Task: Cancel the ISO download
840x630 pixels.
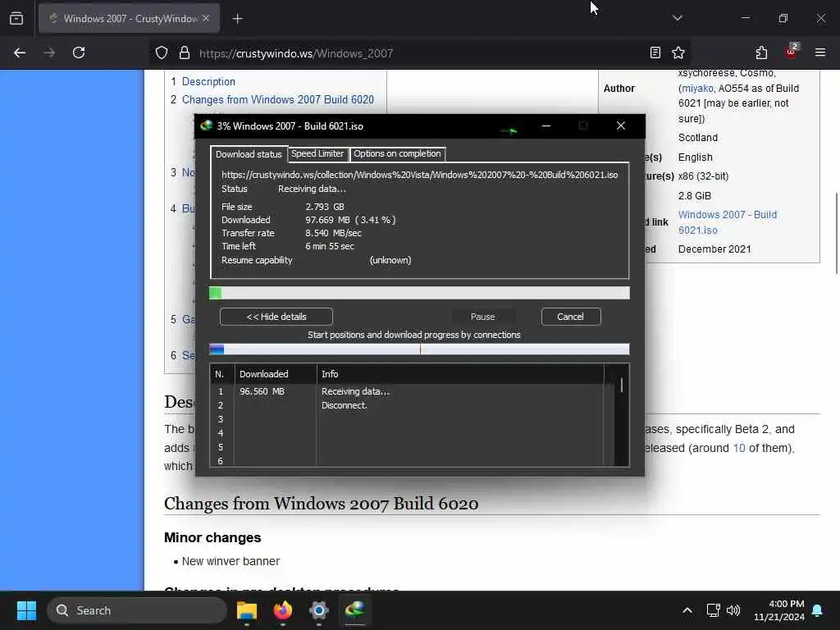Action: 571,317
